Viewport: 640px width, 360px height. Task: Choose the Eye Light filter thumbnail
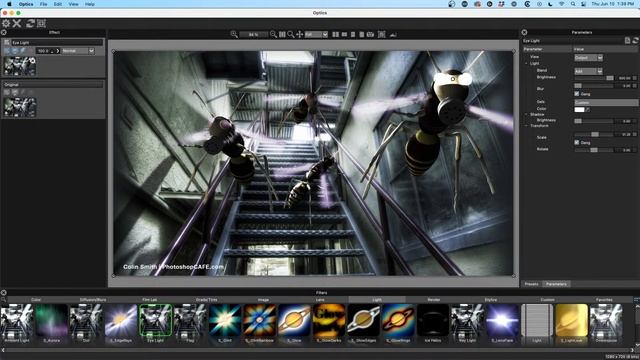156,321
